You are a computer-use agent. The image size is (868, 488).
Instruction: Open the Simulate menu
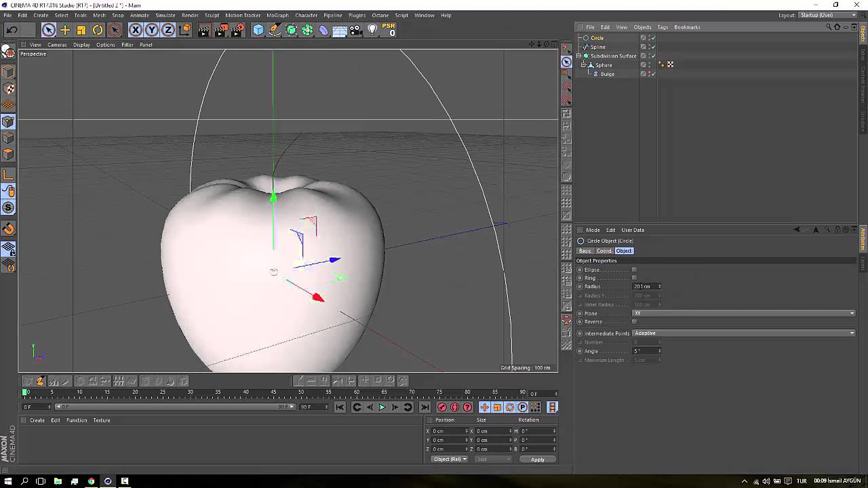point(165,15)
